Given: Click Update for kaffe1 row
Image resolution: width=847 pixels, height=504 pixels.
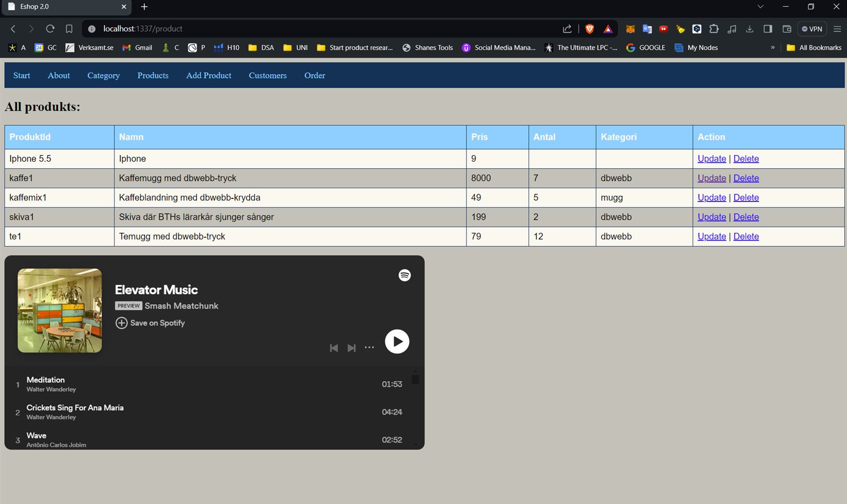Looking at the screenshot, I should (x=711, y=178).
